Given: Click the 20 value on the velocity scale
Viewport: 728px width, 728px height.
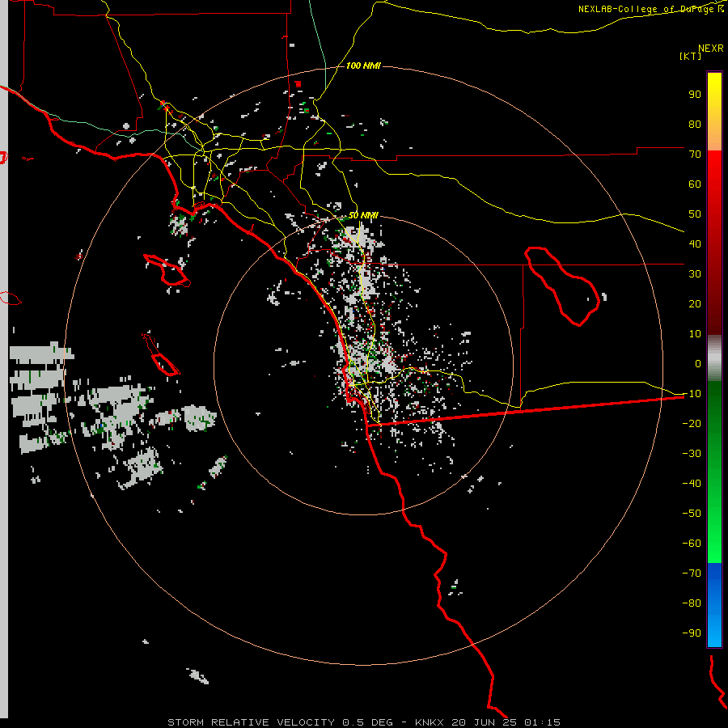Looking at the screenshot, I should tap(695, 304).
